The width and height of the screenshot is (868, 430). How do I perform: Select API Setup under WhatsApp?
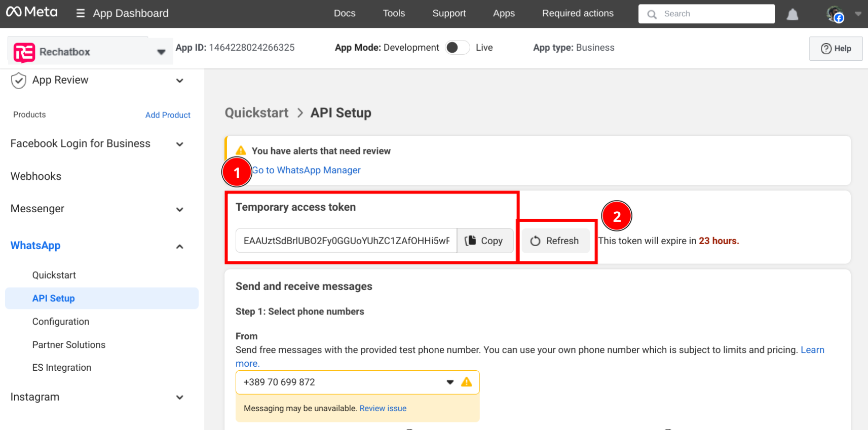[101, 298]
